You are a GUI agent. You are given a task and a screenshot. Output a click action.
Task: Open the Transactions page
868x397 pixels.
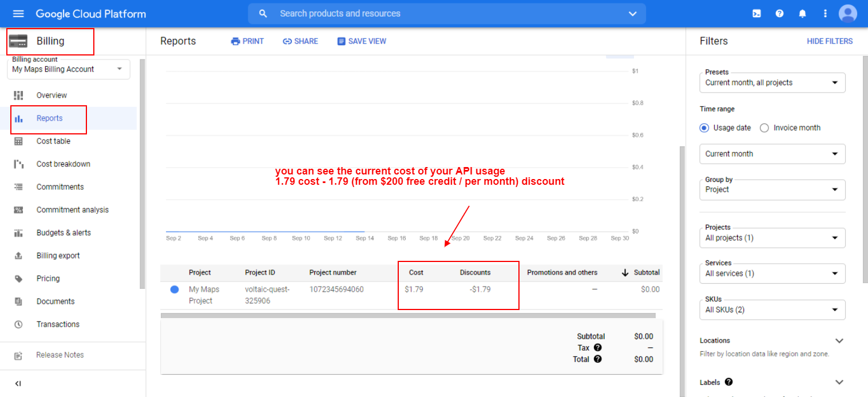pyautogui.click(x=57, y=324)
